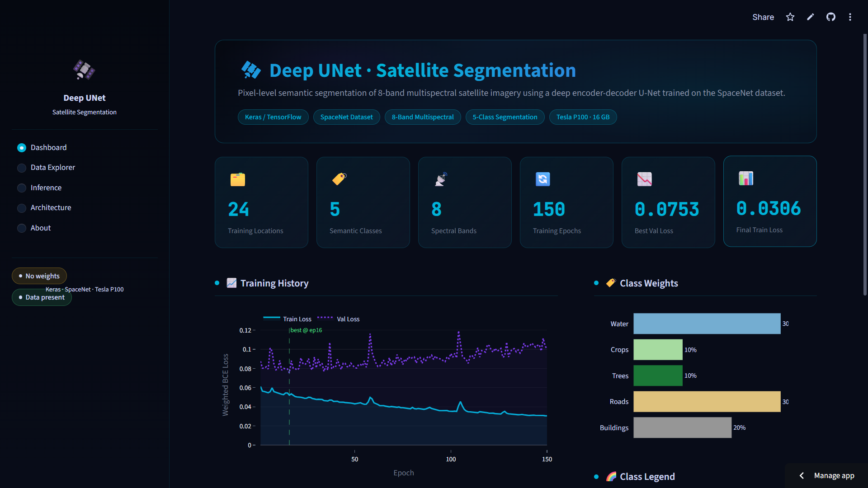Click the folder icon on Training Locations card
The width and height of the screenshot is (868, 488).
click(x=238, y=179)
